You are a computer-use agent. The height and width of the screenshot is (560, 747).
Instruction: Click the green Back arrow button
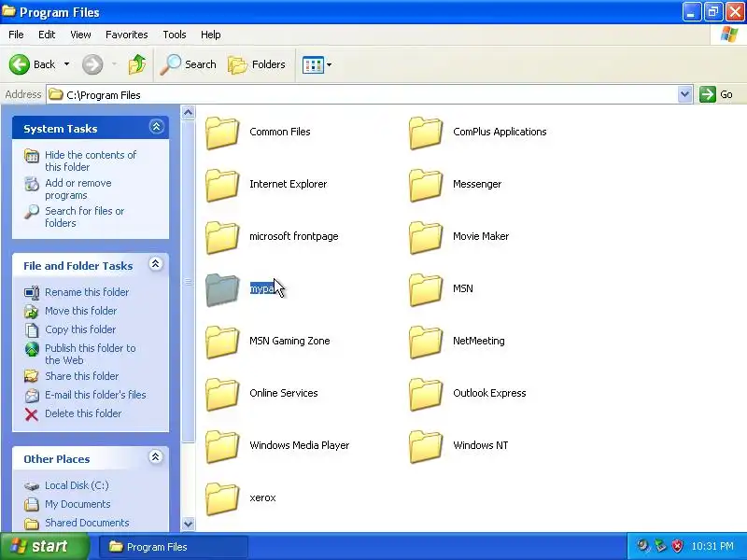click(20, 64)
